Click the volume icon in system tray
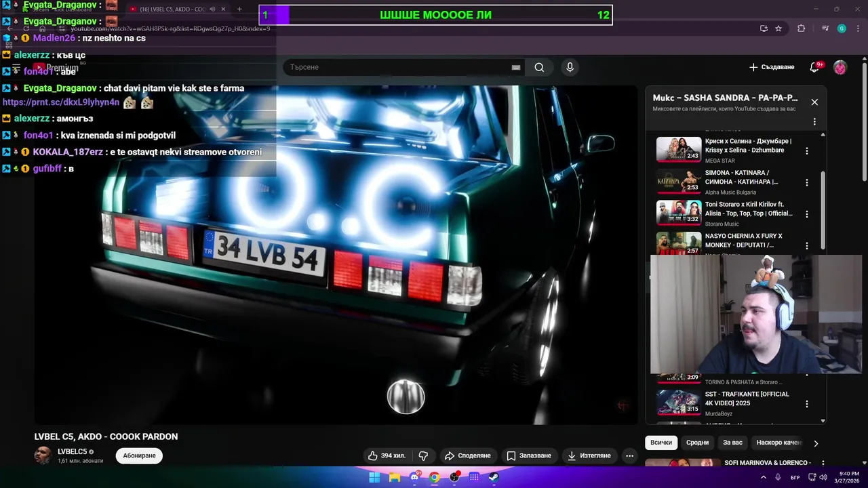868x488 pixels. (823, 477)
